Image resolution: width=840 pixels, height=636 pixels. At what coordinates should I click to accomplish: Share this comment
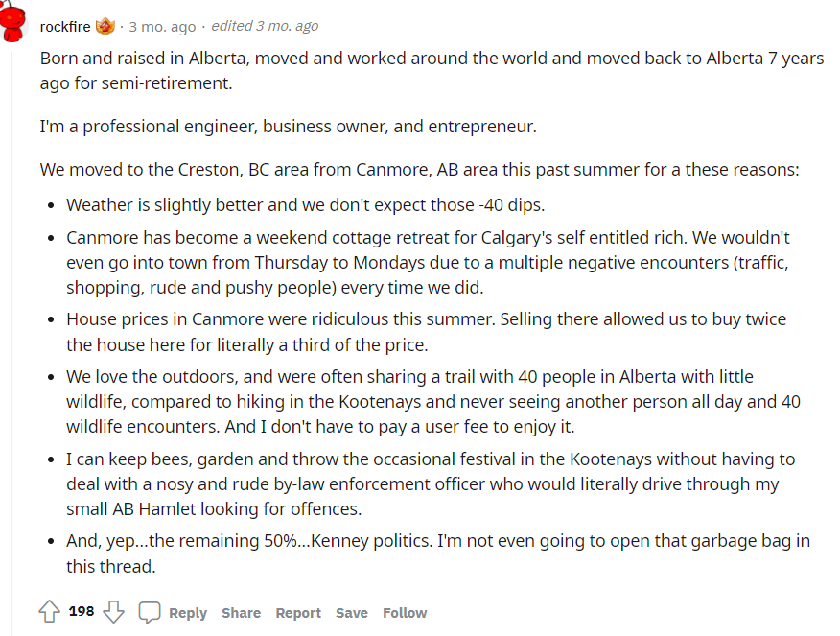[241, 613]
